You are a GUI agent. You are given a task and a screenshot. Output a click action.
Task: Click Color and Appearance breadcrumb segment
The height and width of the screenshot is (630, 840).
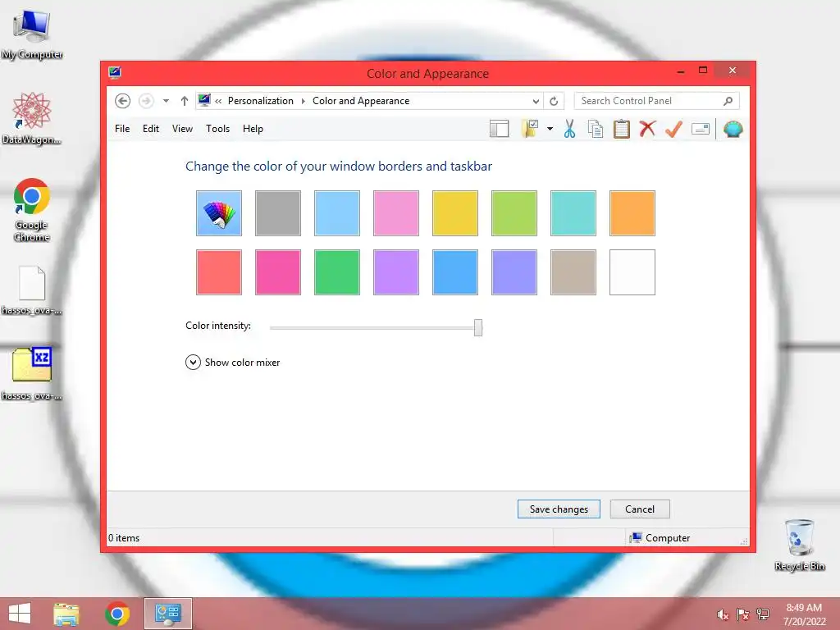coord(361,101)
